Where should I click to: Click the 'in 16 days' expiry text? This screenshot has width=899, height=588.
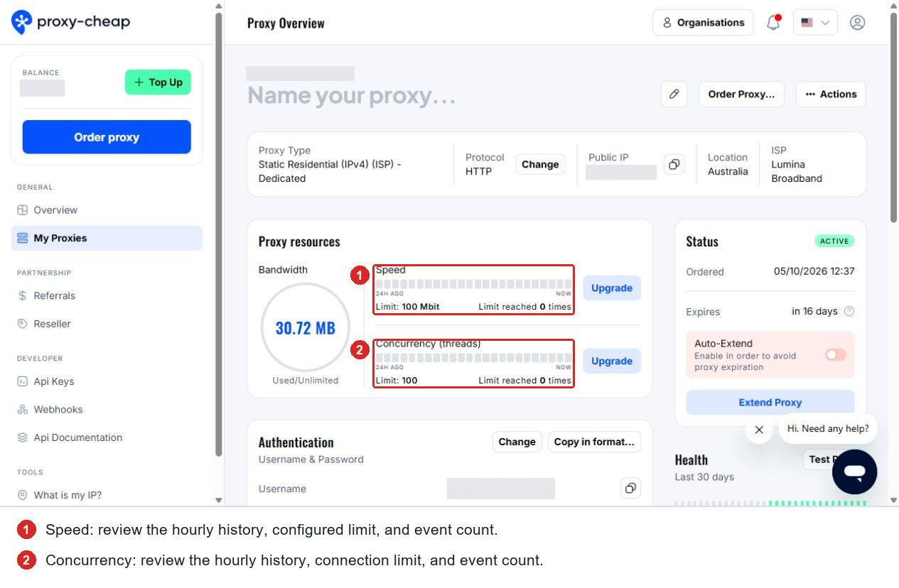814,311
